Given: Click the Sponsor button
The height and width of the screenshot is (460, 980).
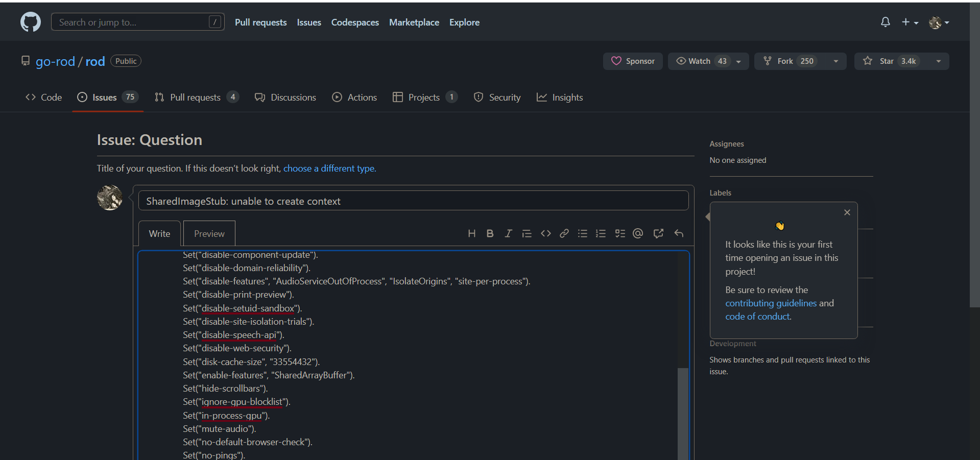Looking at the screenshot, I should click(633, 61).
